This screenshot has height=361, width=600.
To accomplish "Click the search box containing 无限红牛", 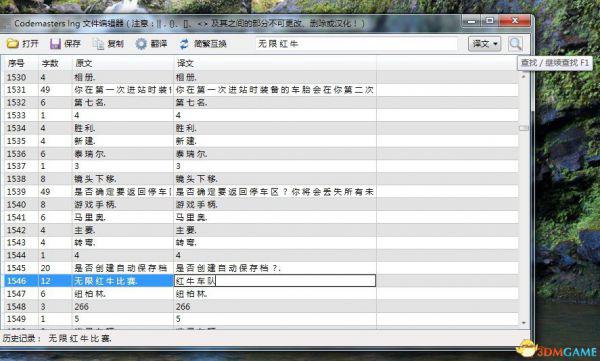I will tap(356, 44).
